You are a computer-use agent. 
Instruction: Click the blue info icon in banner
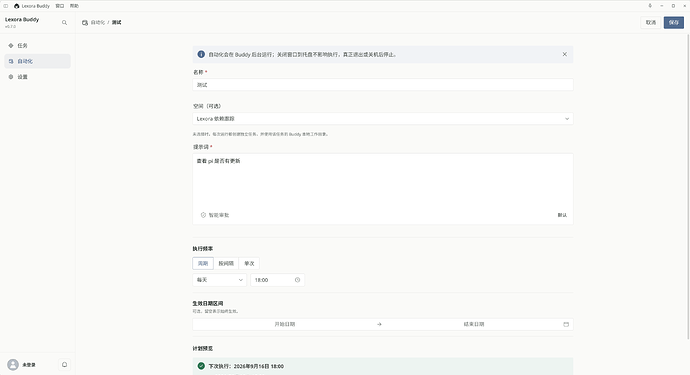point(201,54)
